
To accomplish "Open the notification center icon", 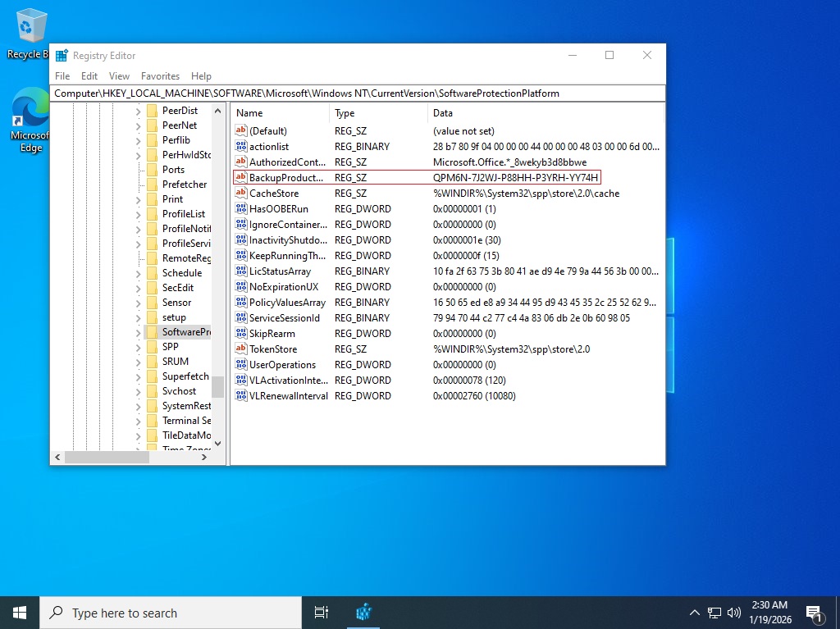I will [x=815, y=613].
